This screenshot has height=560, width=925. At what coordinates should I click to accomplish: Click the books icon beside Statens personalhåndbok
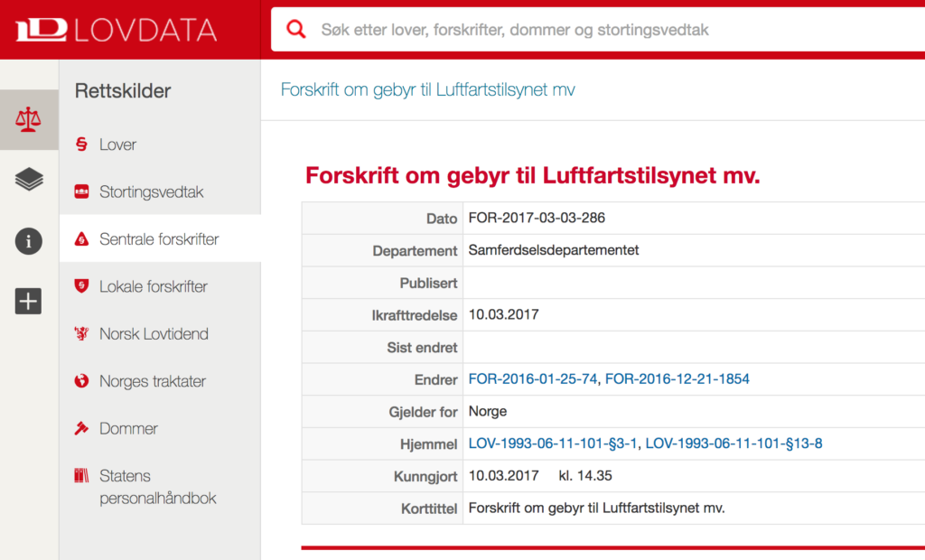click(x=82, y=476)
